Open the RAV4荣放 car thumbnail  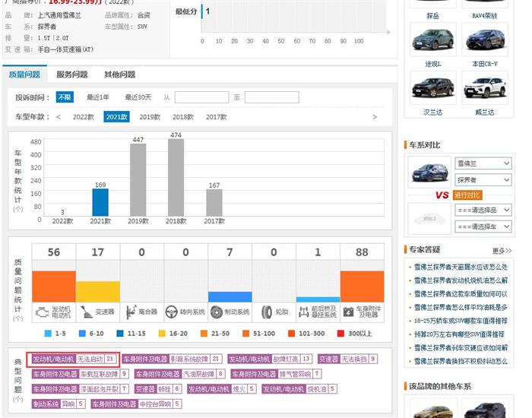pyautogui.click(x=485, y=3)
